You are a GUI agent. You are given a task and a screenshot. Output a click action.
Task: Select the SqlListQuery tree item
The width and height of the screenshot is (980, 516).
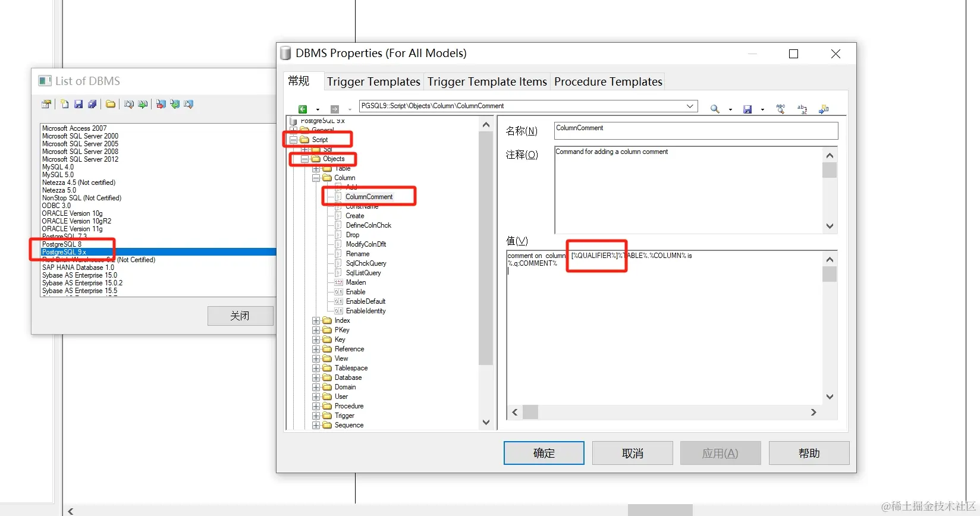(363, 273)
